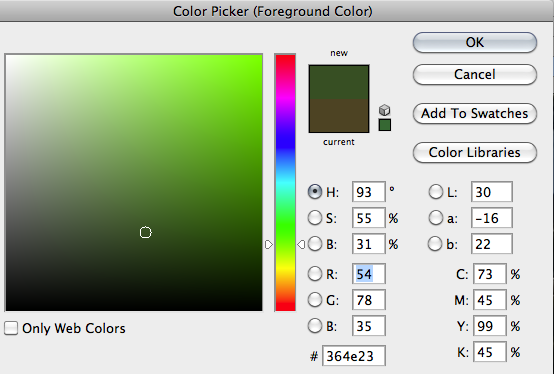Click the H hue value field

pyautogui.click(x=369, y=192)
